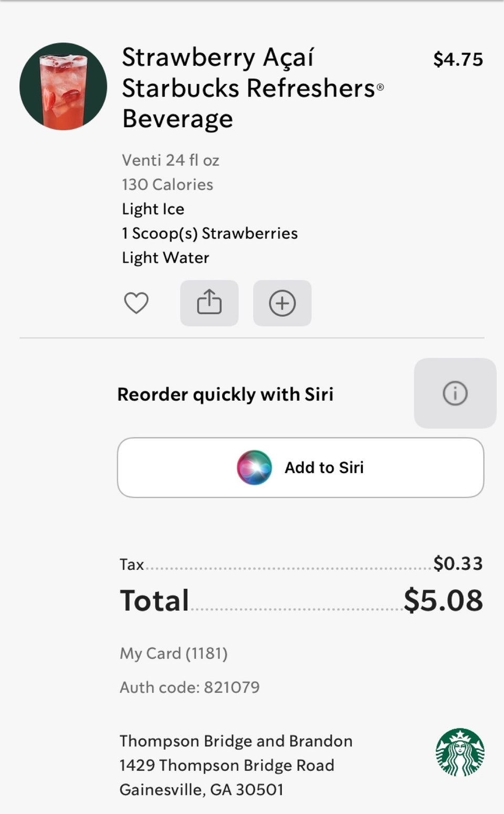The height and width of the screenshot is (814, 504).
Task: Click the plus circle add-item icon
Action: [x=282, y=303]
